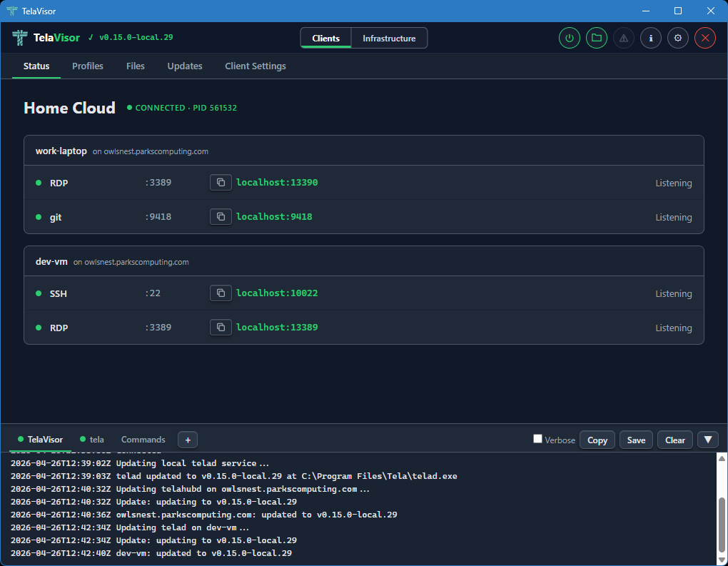Click the dev-vm machine header
The image size is (728, 566).
click(x=364, y=261)
